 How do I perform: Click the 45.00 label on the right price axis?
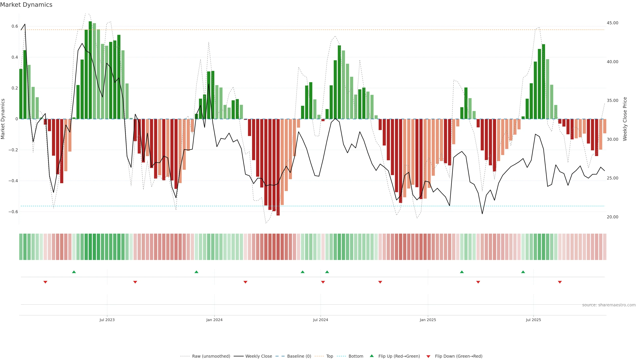click(x=612, y=23)
